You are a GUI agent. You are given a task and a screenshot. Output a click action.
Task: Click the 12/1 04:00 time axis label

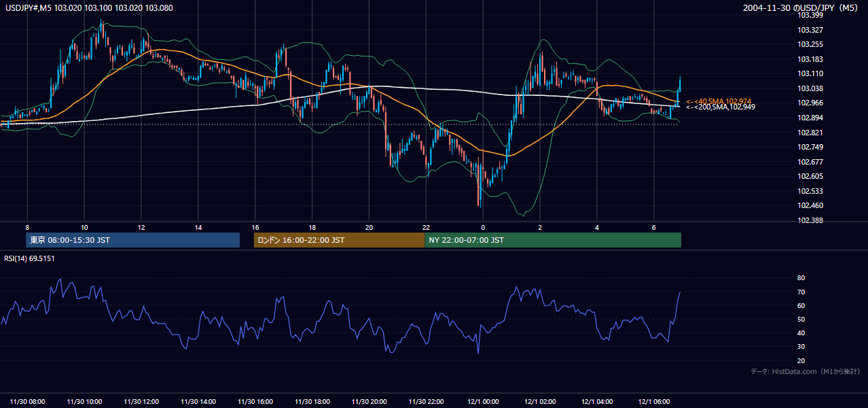[x=598, y=401]
